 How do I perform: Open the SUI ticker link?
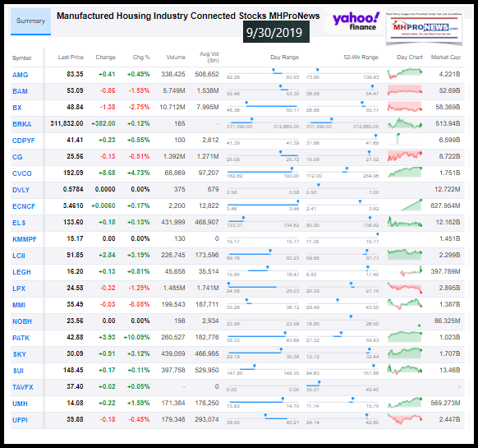tap(18, 371)
